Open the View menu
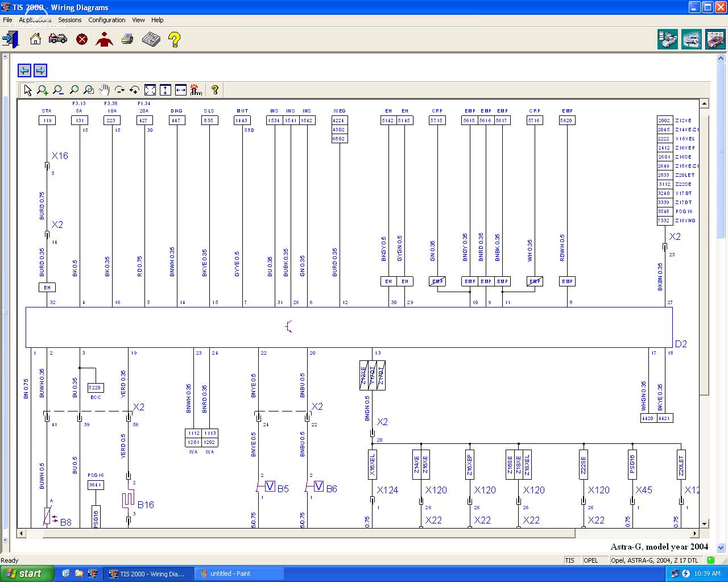Image resolution: width=728 pixels, height=582 pixels. (x=138, y=20)
